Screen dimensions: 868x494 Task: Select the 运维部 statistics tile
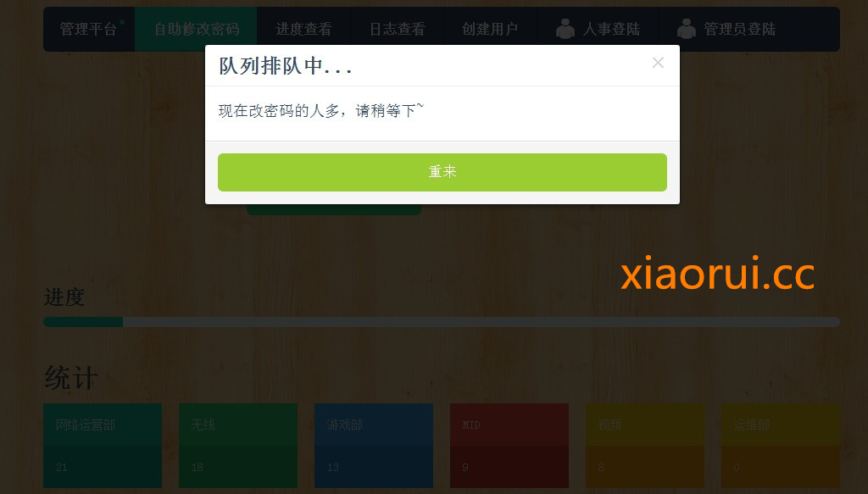coord(781,446)
